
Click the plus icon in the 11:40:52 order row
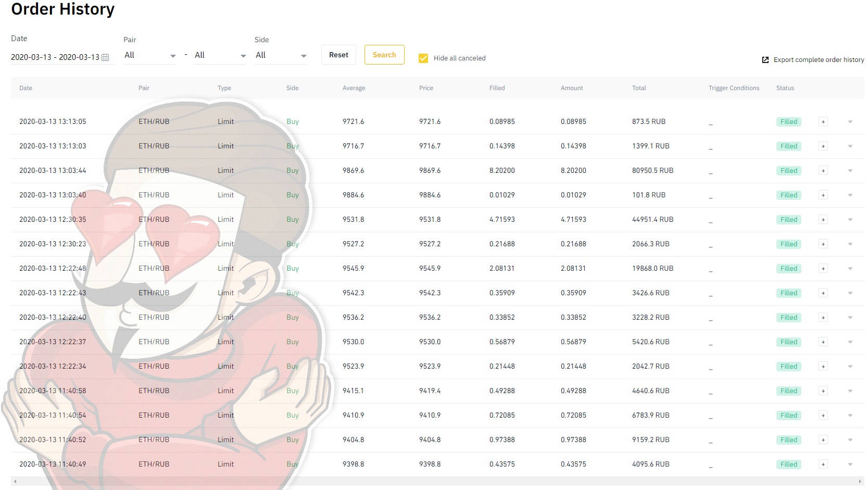[823, 440]
